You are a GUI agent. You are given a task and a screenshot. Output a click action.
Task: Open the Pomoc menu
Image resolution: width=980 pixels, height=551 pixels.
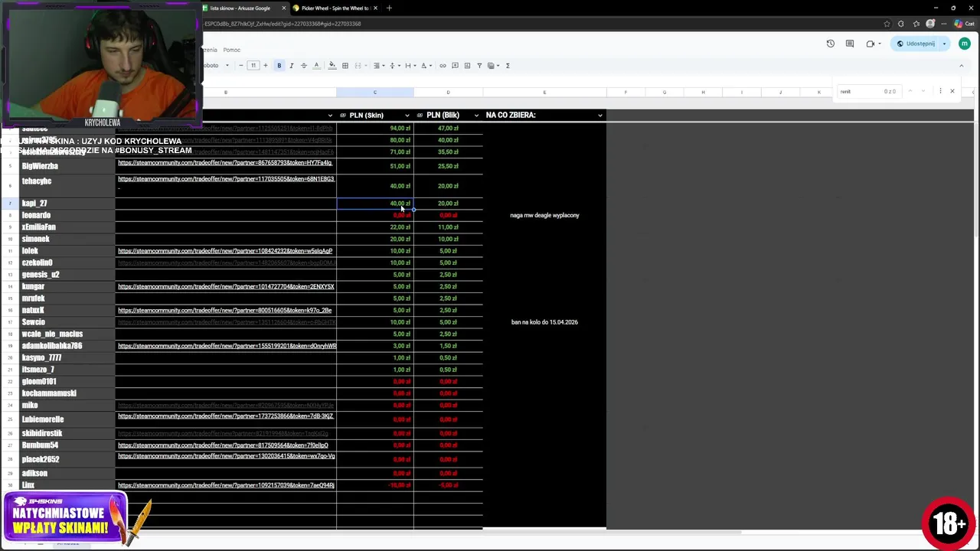tap(231, 50)
